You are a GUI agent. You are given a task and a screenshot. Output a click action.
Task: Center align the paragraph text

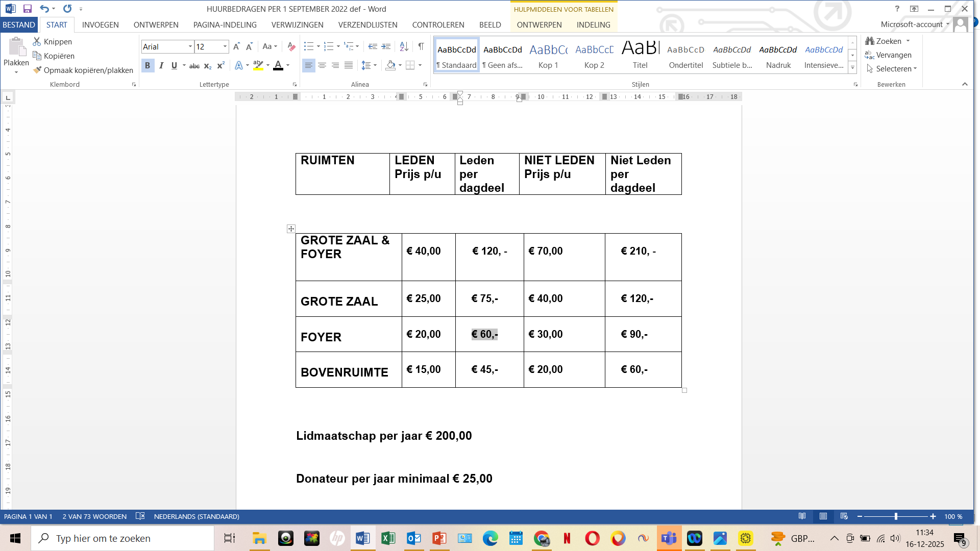pos(322,65)
